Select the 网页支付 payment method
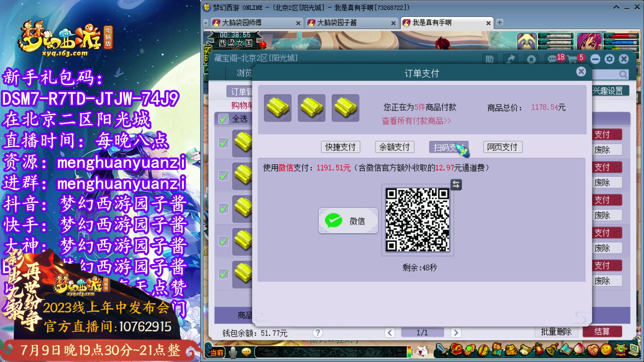This screenshot has height=362, width=644. pos(502,147)
